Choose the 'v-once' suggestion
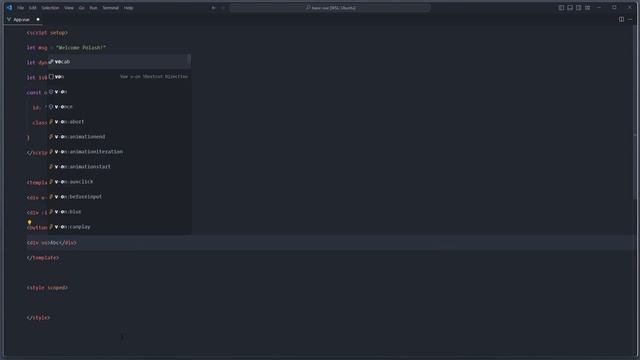 tap(119, 107)
